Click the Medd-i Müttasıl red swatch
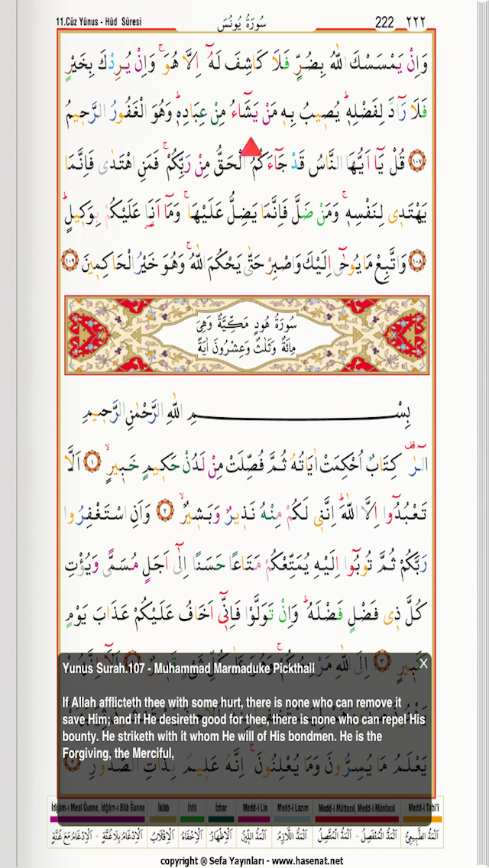The image size is (489, 868). (358, 819)
